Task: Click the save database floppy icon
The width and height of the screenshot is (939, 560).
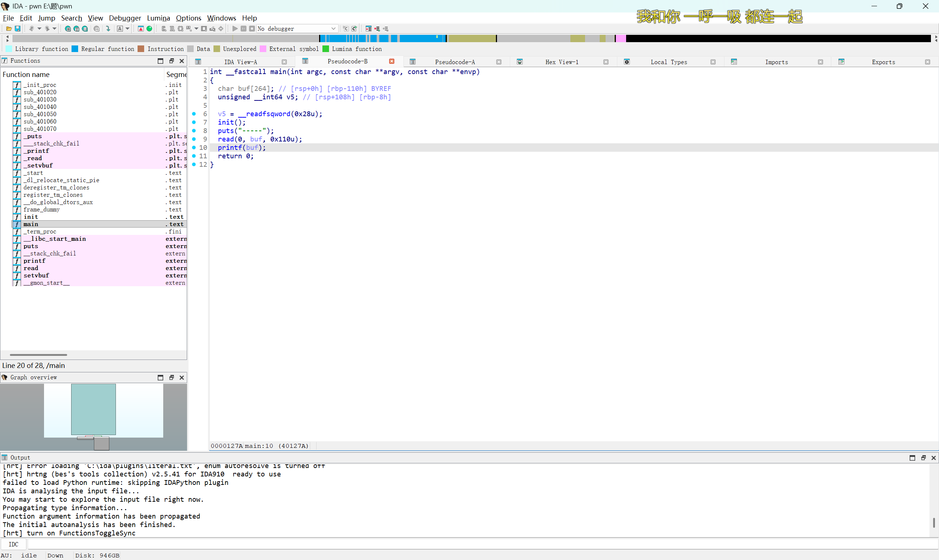Action: (17, 29)
